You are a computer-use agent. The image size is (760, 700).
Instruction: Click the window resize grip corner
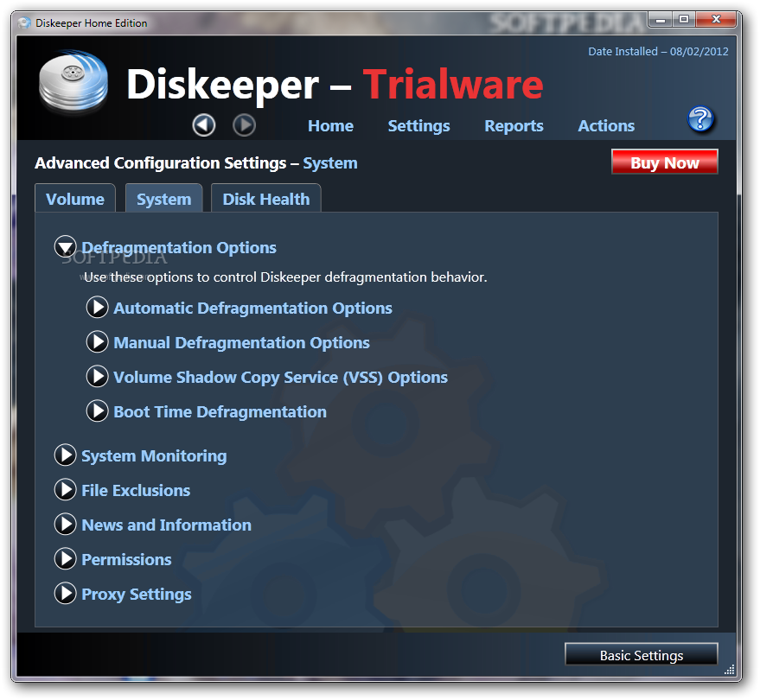pos(729,669)
